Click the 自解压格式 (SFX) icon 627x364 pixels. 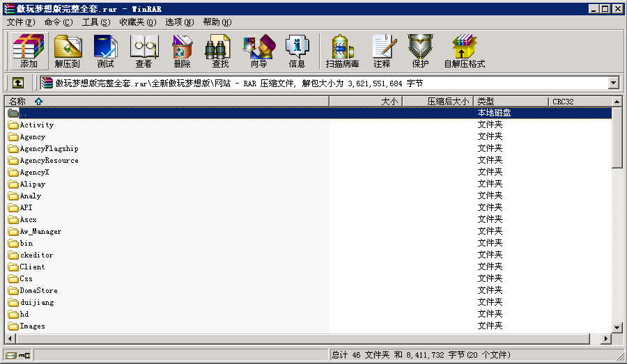point(464,51)
